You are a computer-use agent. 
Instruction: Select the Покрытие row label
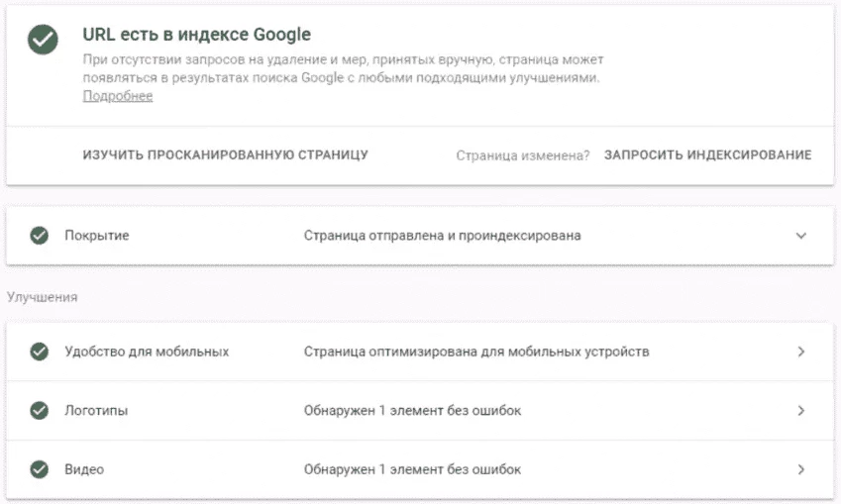click(97, 236)
